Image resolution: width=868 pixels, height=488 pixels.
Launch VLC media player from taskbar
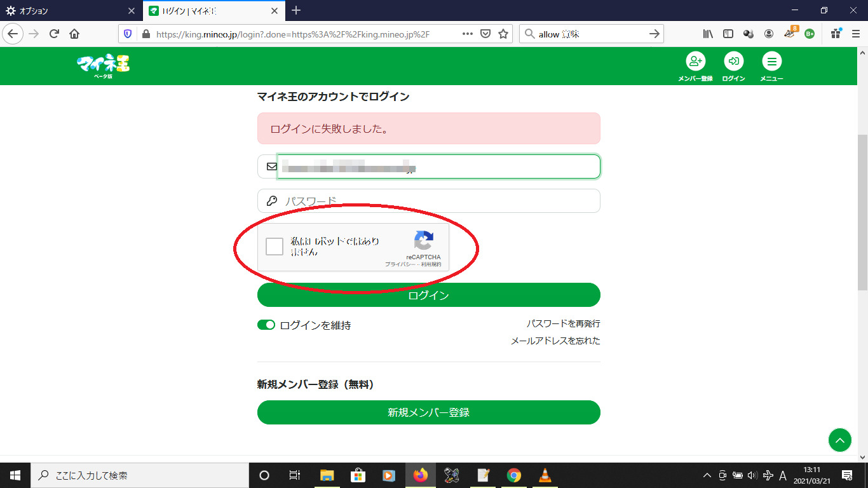[545, 475]
